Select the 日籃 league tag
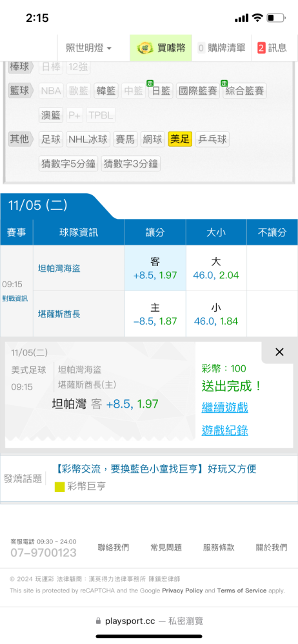 [161, 91]
